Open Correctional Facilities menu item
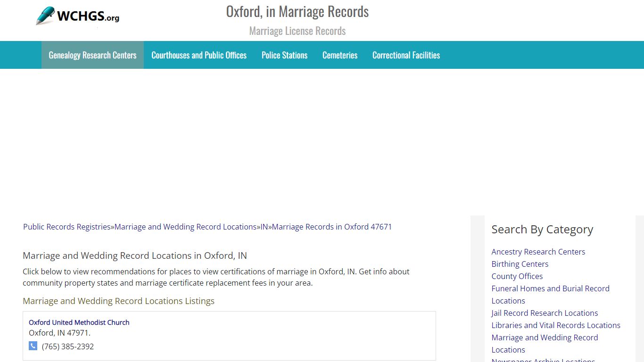 coord(406,55)
